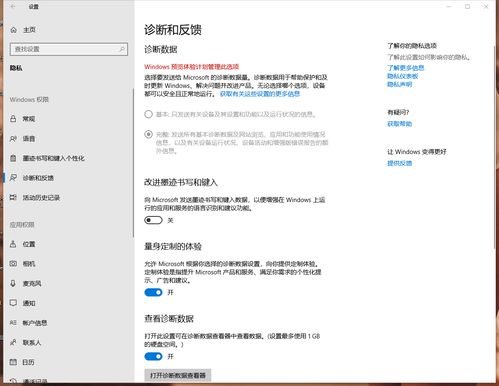This screenshot has height=386, width=499.
Task: Select the 完整 radio button
Action: [148, 134]
